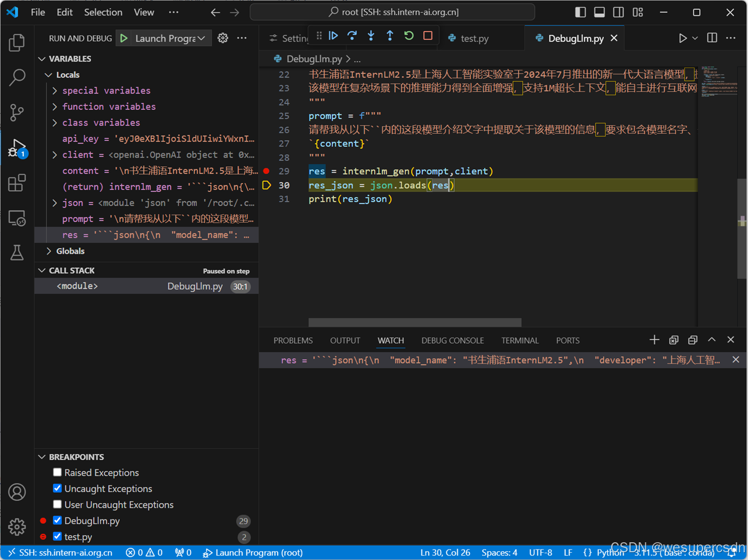The height and width of the screenshot is (560, 748).
Task: Open the Testing flask view
Action: [x=17, y=253]
